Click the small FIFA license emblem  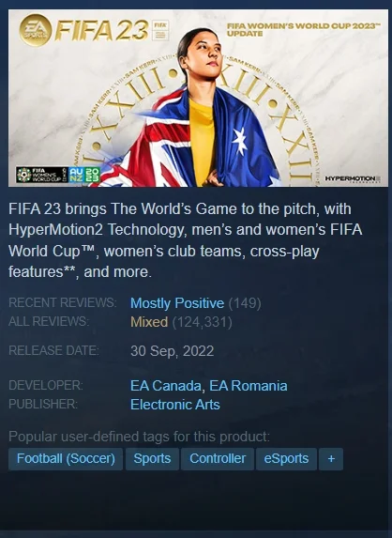point(160,31)
